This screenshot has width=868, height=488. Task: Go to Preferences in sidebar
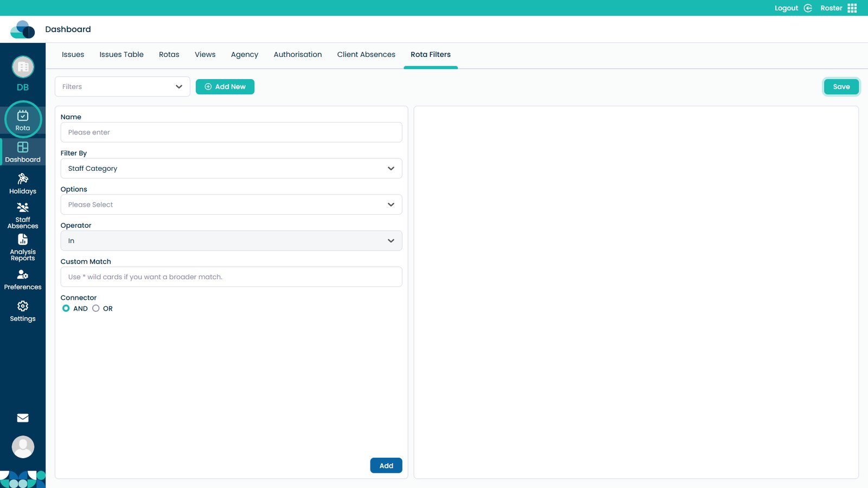point(23,280)
